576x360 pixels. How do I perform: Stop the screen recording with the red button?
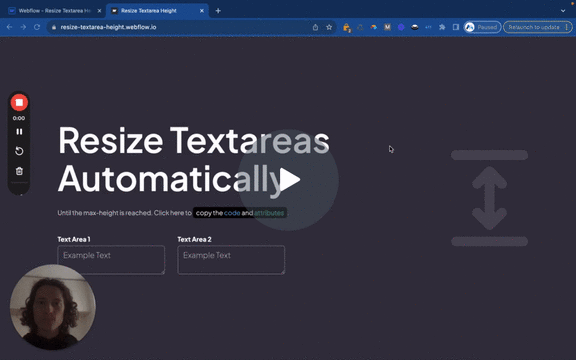click(x=19, y=102)
